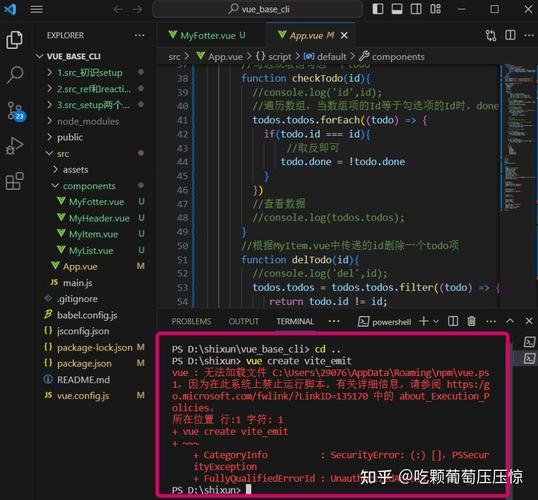Click the components breadcrumb segment
The width and height of the screenshot is (538, 500).
(392, 57)
